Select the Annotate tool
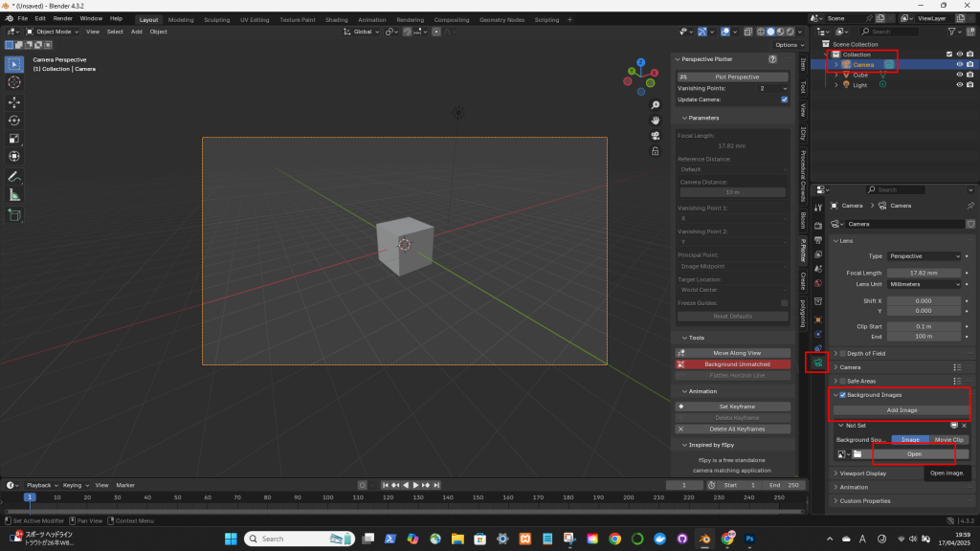Screen dimensions: 980x551 coord(14,176)
